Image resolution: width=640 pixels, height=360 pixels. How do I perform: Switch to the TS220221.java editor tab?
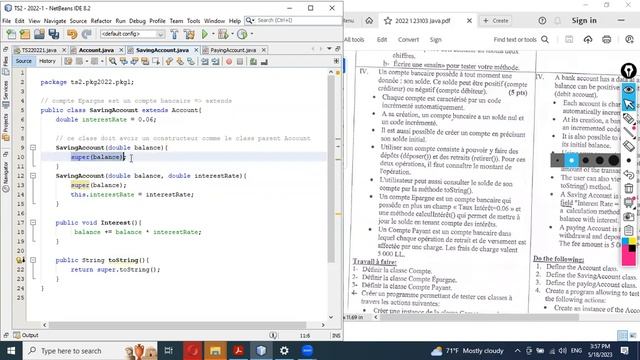pyautogui.click(x=39, y=50)
